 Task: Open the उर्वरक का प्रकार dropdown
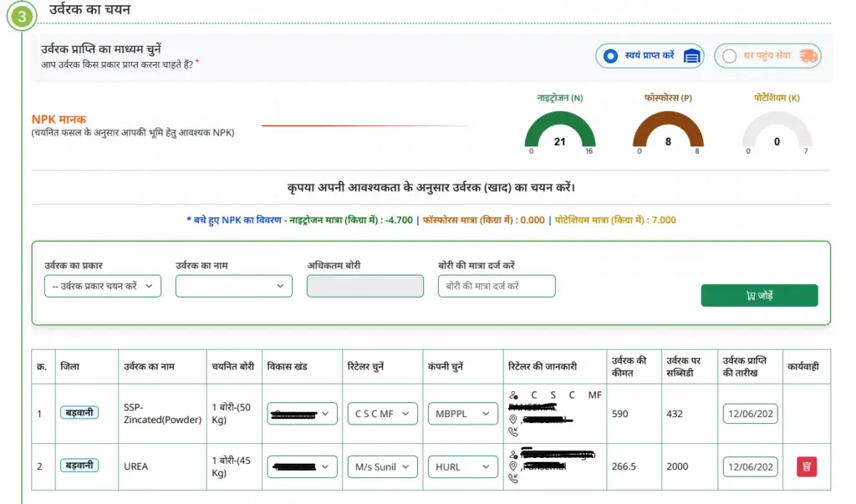pos(103,286)
